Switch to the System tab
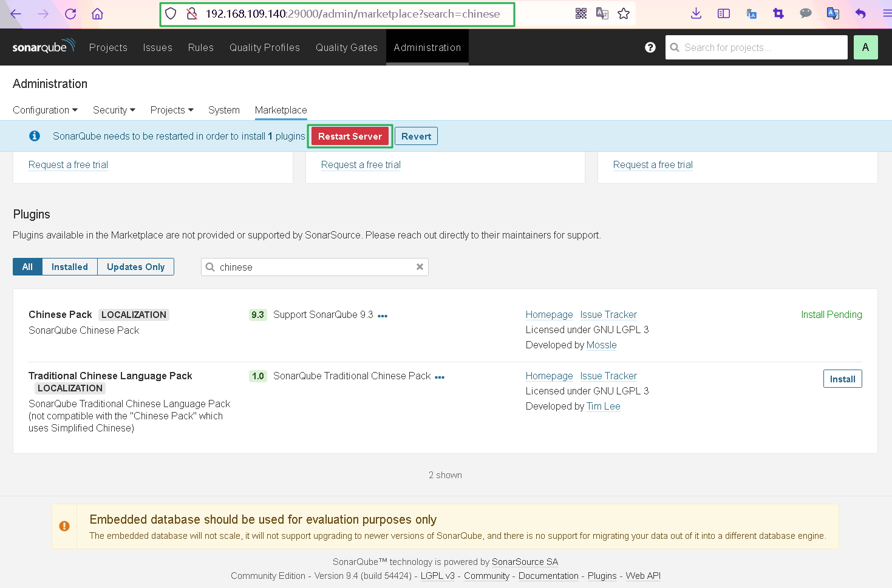This screenshot has height=588, width=892. 224,110
